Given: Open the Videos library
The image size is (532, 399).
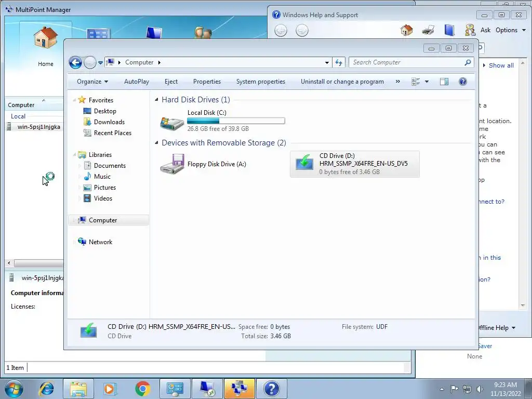Looking at the screenshot, I should click(103, 198).
